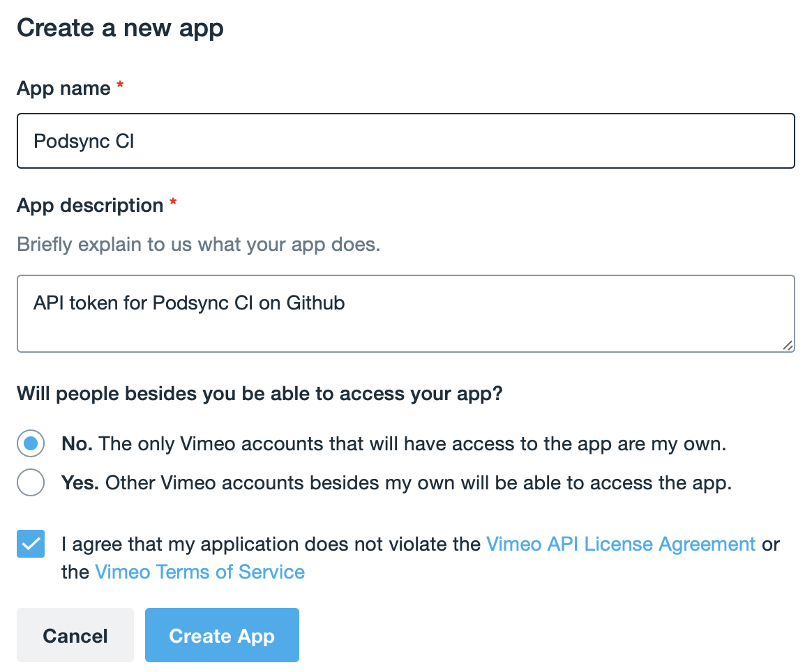Choose the Yes radio button option
Screen dimensions: 812x672
pyautogui.click(x=31, y=482)
